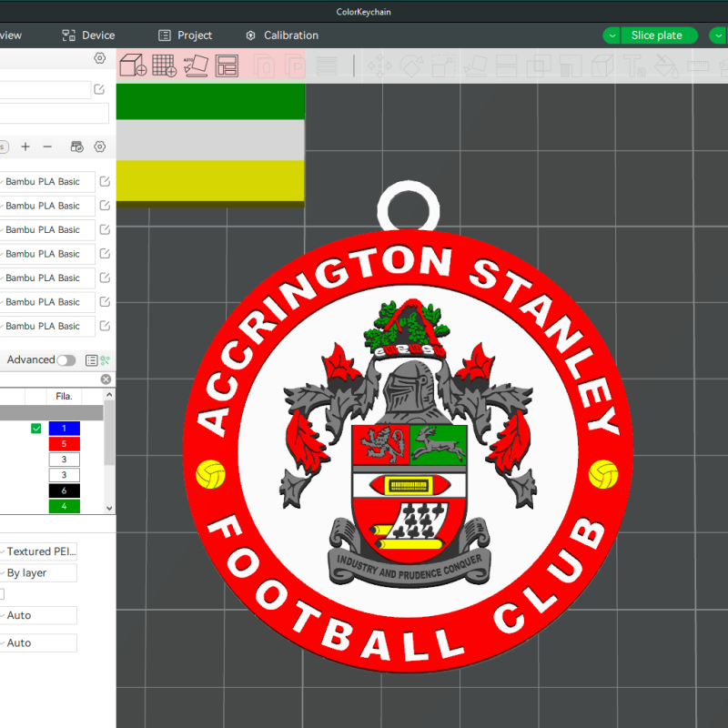Edit the bottommost Bambu PLA Basic preset

click(105, 326)
